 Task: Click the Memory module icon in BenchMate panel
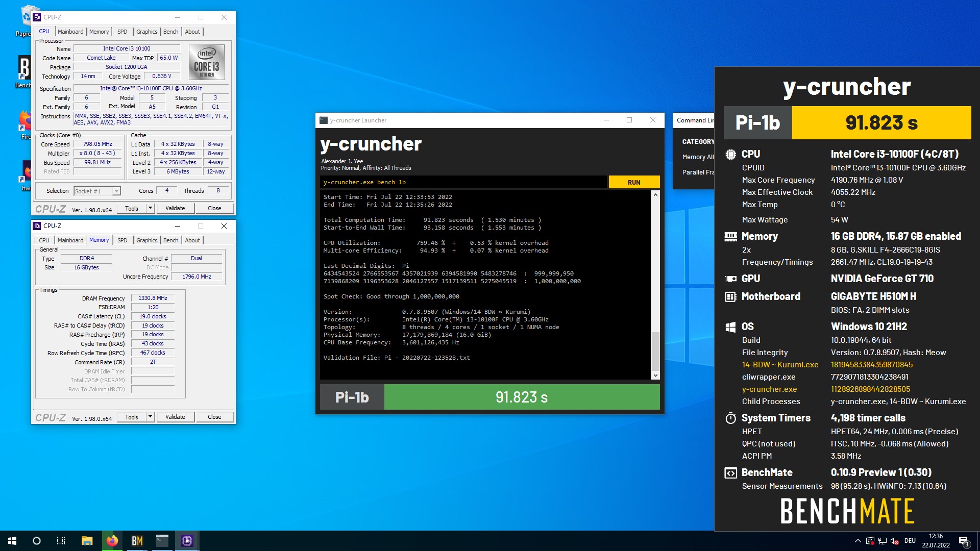[730, 236]
